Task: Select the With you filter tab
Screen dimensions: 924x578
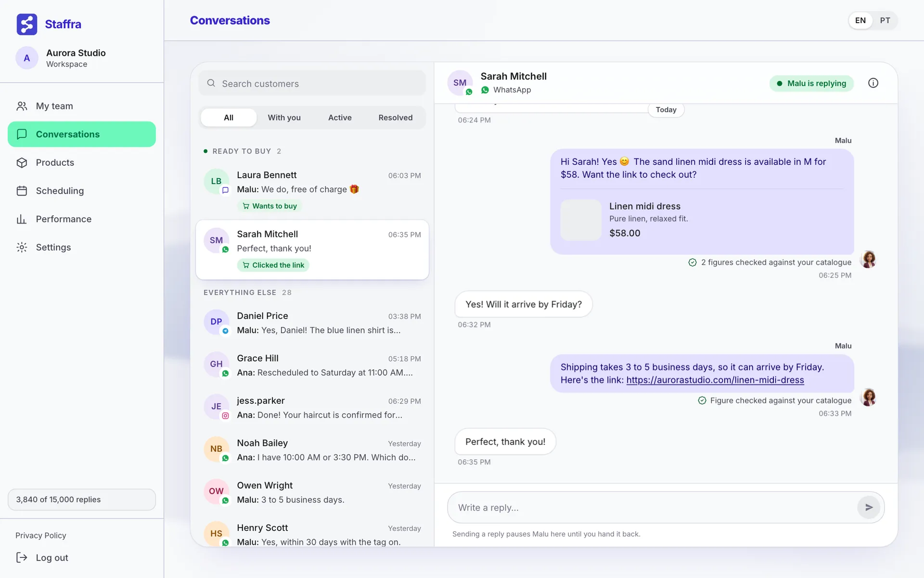Action: [284, 118]
